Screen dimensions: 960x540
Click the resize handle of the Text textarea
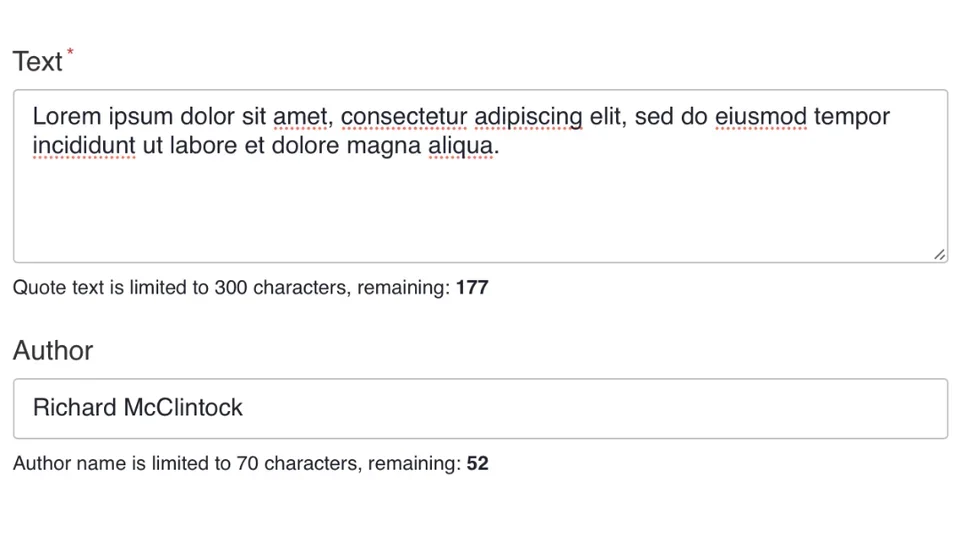click(939, 255)
